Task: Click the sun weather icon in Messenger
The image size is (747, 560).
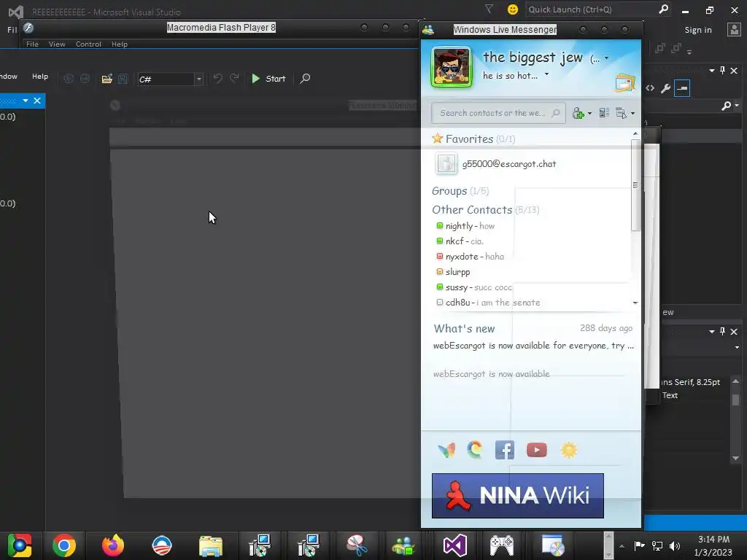Action: tap(569, 450)
